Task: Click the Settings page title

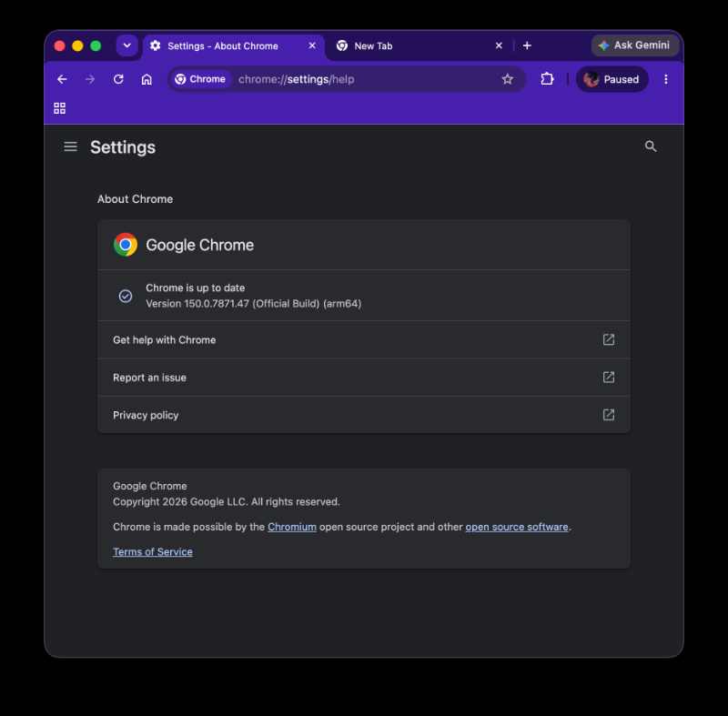Action: (123, 147)
